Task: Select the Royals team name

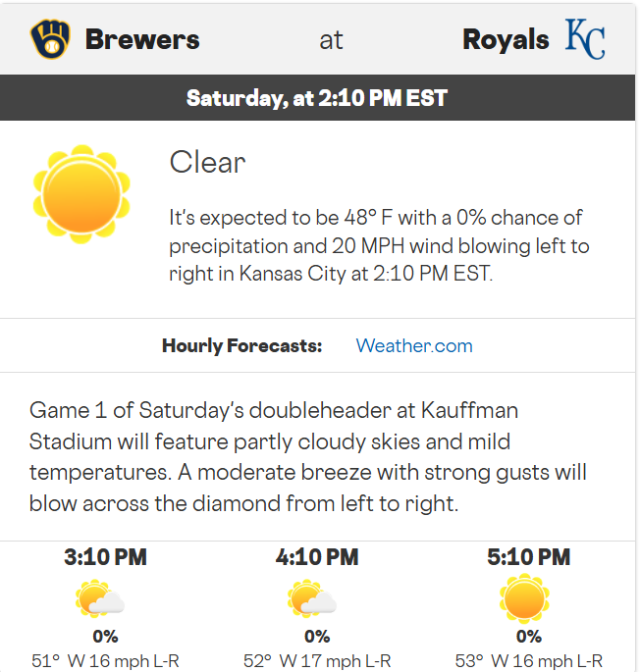Action: (506, 40)
